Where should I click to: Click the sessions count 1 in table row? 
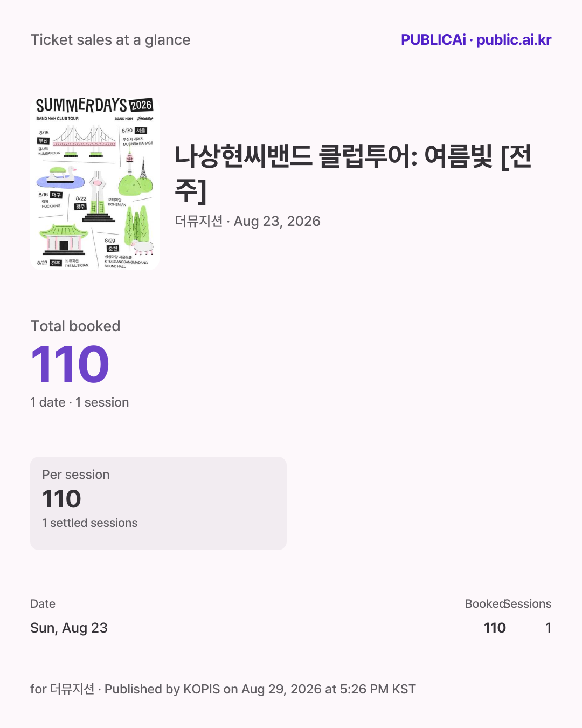pyautogui.click(x=548, y=628)
